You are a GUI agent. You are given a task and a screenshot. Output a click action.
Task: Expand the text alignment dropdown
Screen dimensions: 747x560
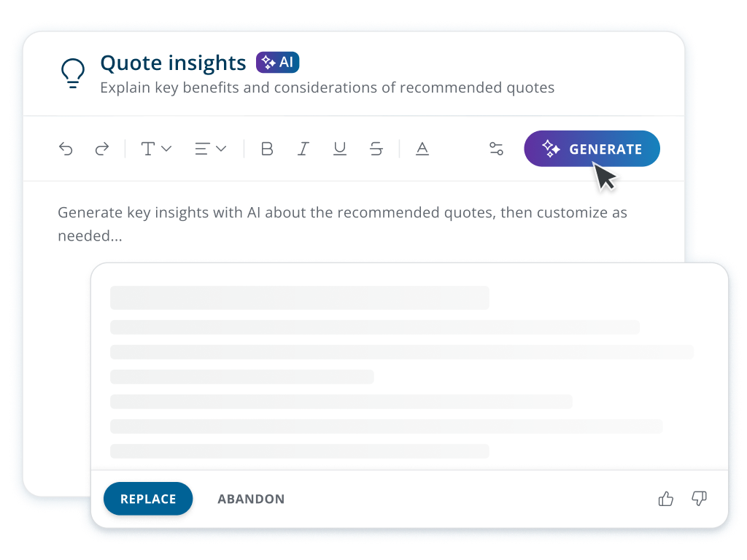(210, 149)
